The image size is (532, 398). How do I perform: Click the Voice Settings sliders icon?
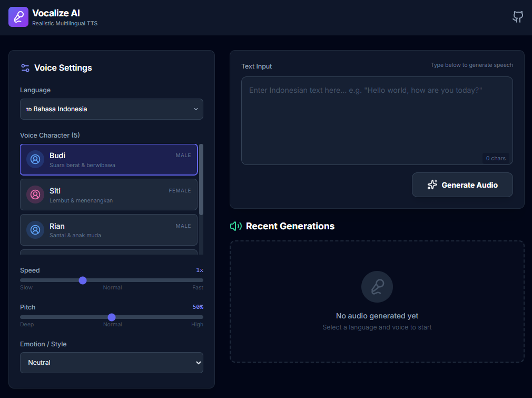(25, 68)
